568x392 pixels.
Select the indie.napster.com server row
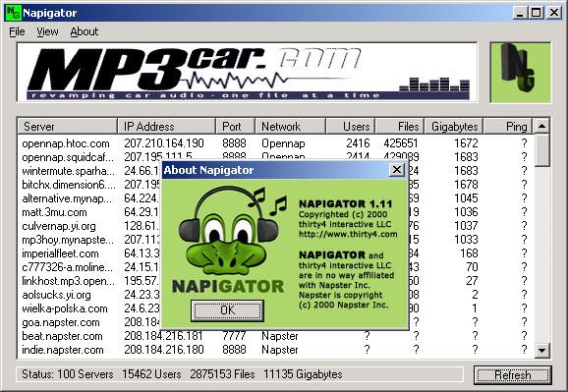coord(275,350)
